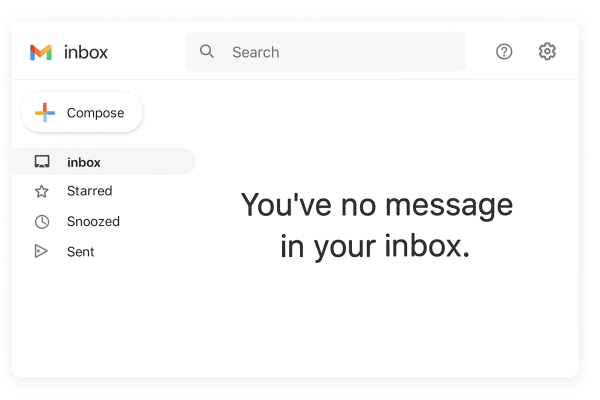Select the inbox label in the sidebar
This screenshot has width=600, height=400.
[84, 162]
